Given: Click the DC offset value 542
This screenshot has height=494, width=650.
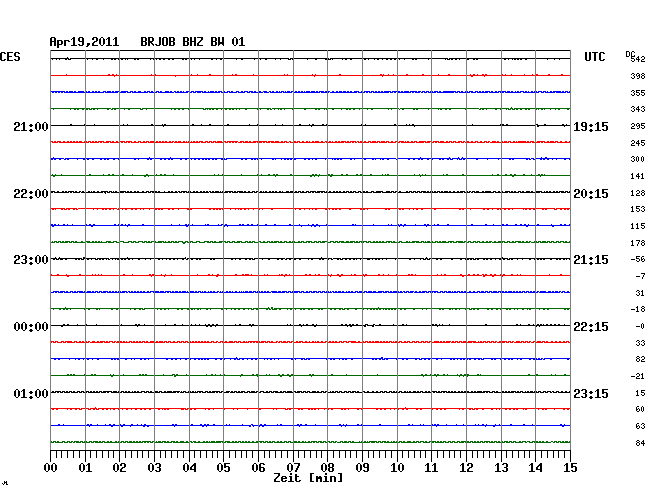Looking at the screenshot, I should 638,59.
